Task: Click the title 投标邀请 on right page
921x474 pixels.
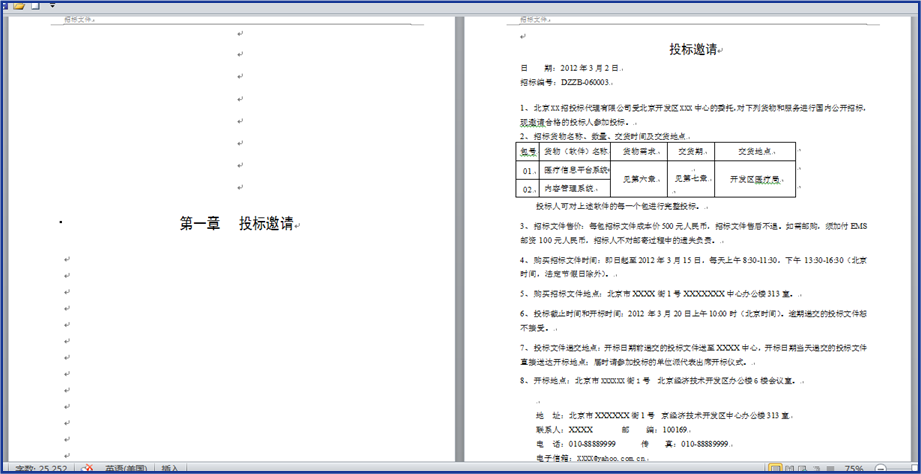Action: 693,49
